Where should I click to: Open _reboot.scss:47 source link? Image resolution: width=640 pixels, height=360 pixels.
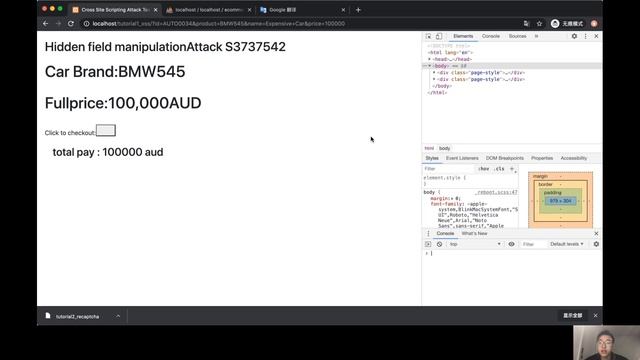pyautogui.click(x=497, y=192)
